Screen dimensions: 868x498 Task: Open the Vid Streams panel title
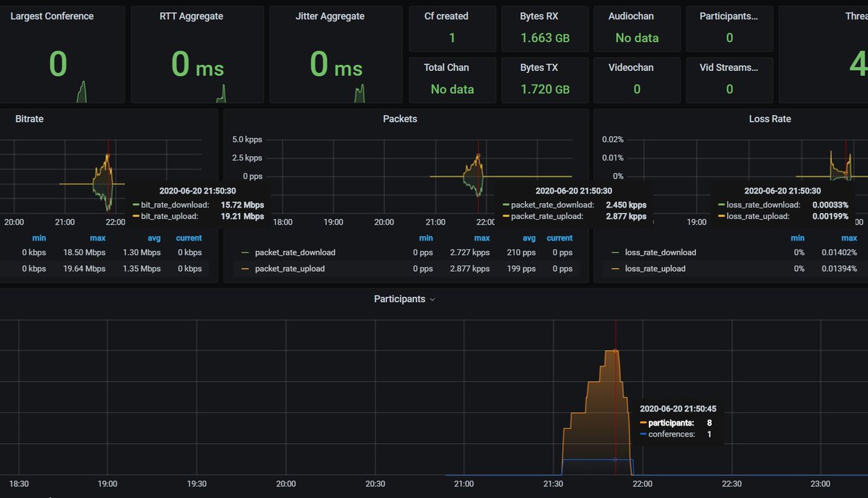729,67
